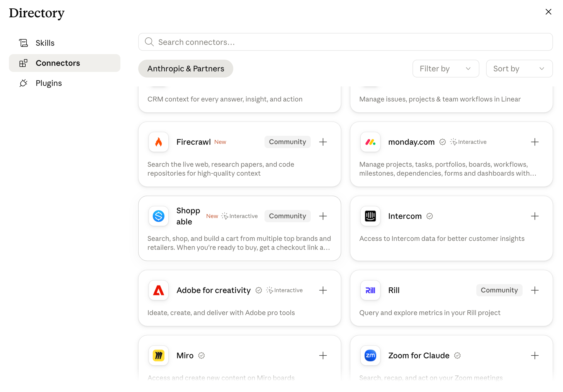Expand Sort by using its chevron arrow
The height and width of the screenshot is (392, 563).
[542, 69]
